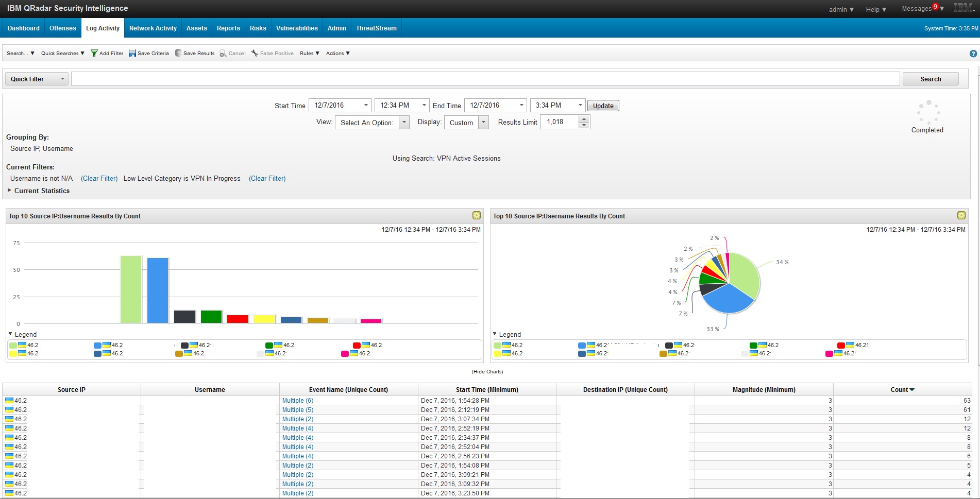Expand the Current Statistics section

[9, 191]
